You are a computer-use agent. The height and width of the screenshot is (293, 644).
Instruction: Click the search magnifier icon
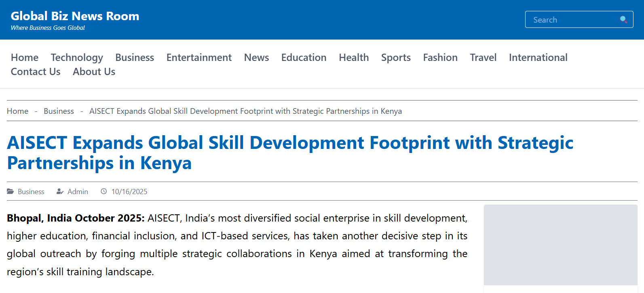click(x=623, y=19)
